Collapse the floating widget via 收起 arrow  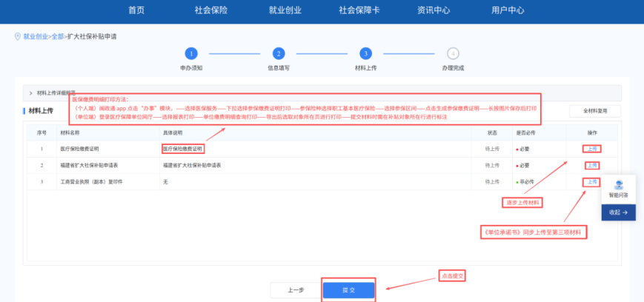[618, 212]
